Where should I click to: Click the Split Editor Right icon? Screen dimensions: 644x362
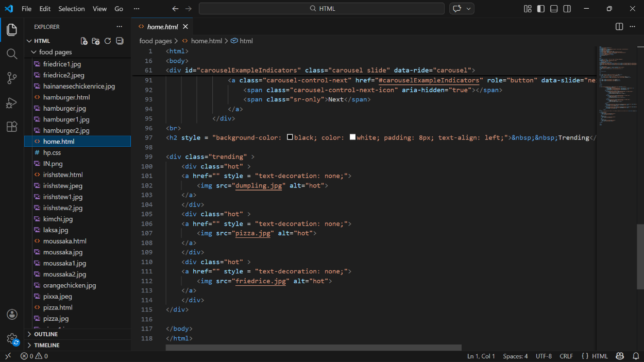(x=619, y=27)
